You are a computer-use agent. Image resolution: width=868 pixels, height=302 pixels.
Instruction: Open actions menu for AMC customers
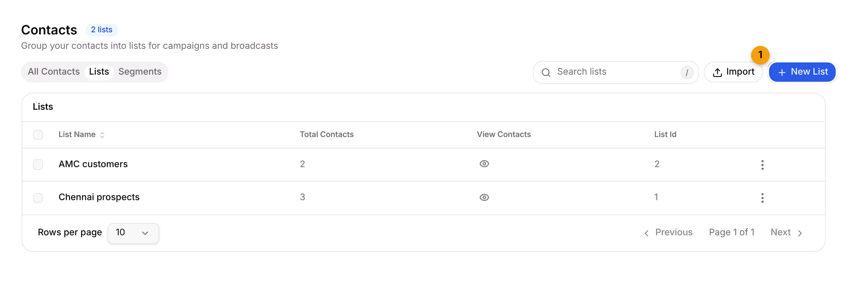point(762,165)
